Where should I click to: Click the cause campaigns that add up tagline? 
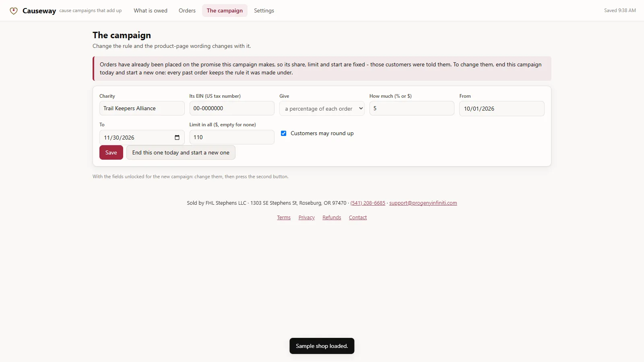(91, 10)
